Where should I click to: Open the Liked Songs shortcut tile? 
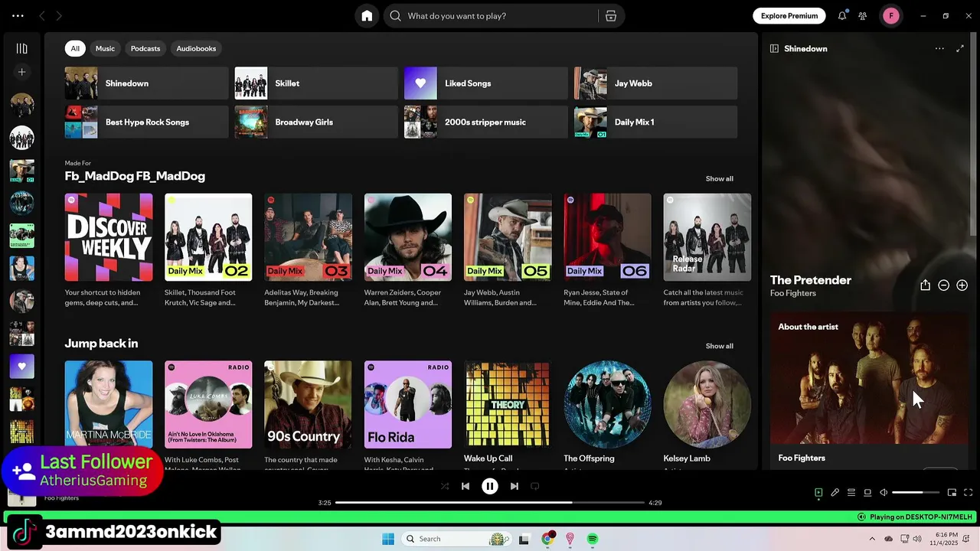pyautogui.click(x=486, y=83)
